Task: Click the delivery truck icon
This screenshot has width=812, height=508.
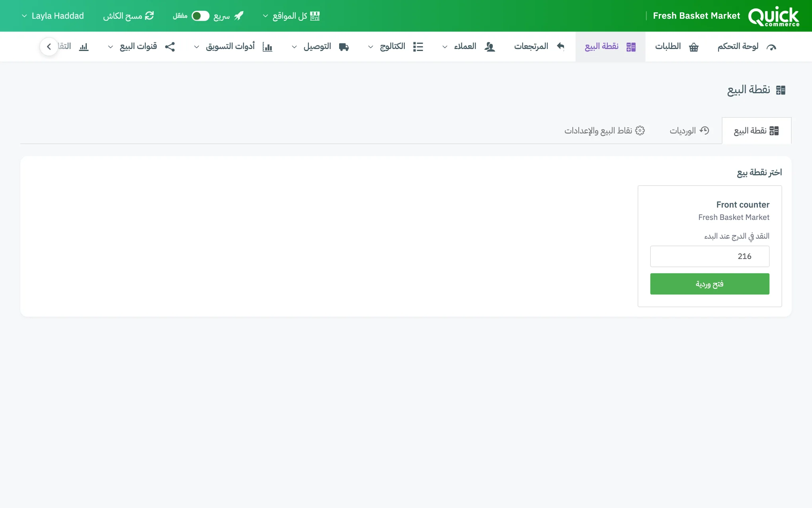Action: click(344, 47)
